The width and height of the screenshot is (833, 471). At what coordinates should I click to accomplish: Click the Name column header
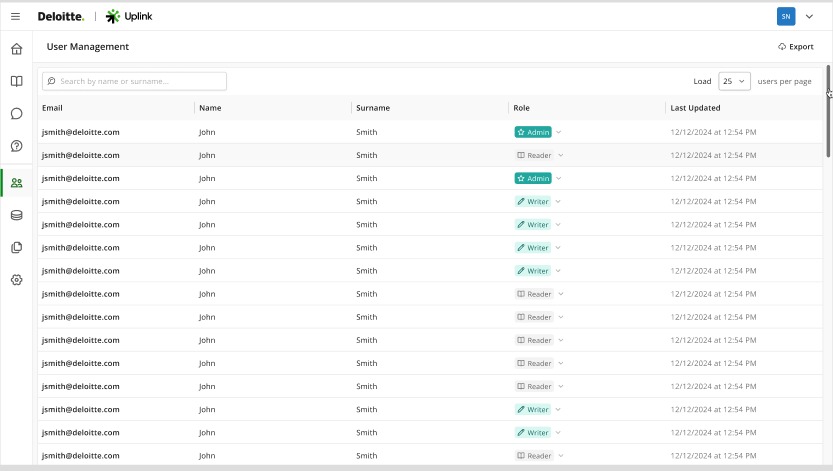pos(210,108)
